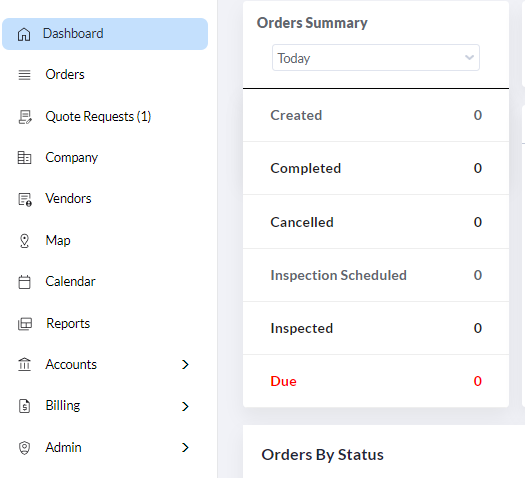Viewport: 525px width, 478px height.
Task: Click the Company building icon
Action: pos(24,158)
